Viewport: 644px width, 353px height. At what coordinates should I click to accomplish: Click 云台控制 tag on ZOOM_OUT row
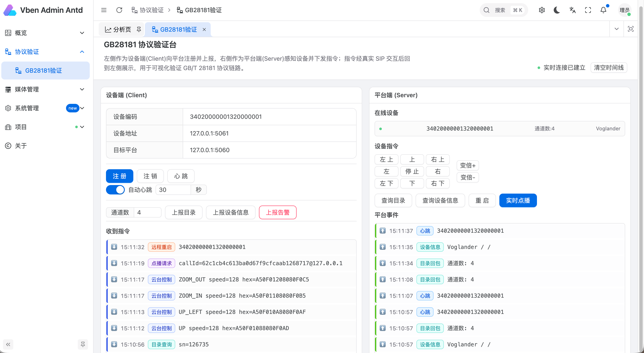tap(162, 279)
